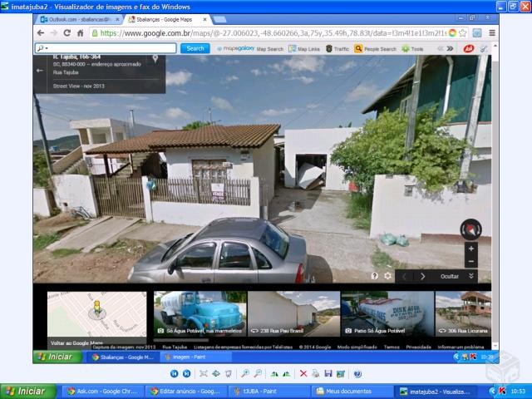This screenshot has width=532, height=399.
Task: Zoom in Street View with plus button
Action: [471, 249]
